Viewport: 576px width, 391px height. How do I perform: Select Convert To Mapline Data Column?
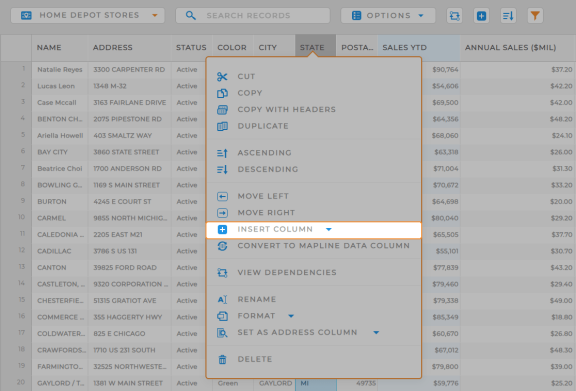(x=324, y=246)
